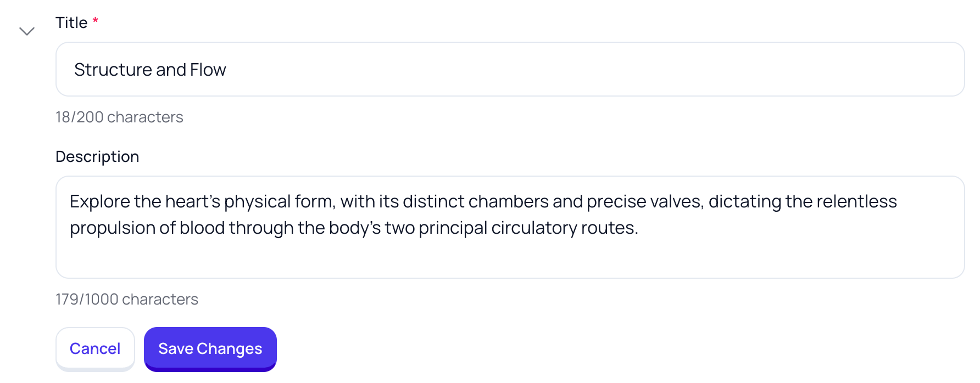Cancel the edit form
This screenshot has width=980, height=383.
tap(95, 348)
